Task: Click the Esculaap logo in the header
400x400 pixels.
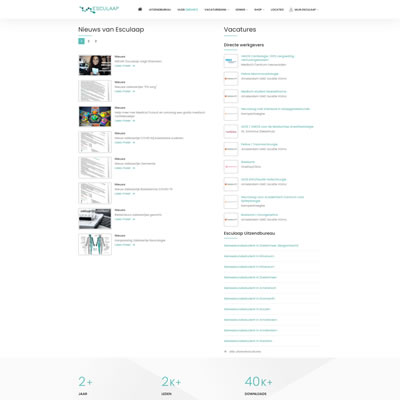Action: click(x=99, y=9)
